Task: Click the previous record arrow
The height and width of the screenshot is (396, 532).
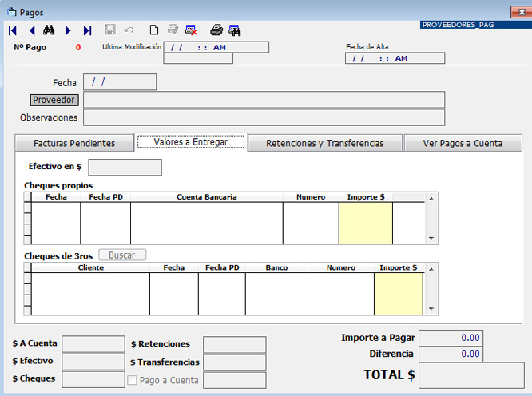Action: click(31, 30)
